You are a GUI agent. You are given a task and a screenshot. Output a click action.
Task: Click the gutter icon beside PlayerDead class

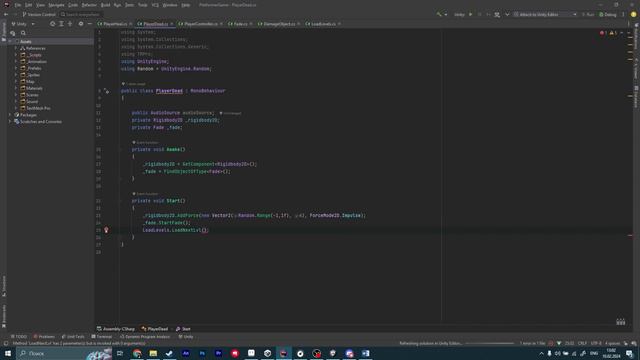(x=106, y=91)
